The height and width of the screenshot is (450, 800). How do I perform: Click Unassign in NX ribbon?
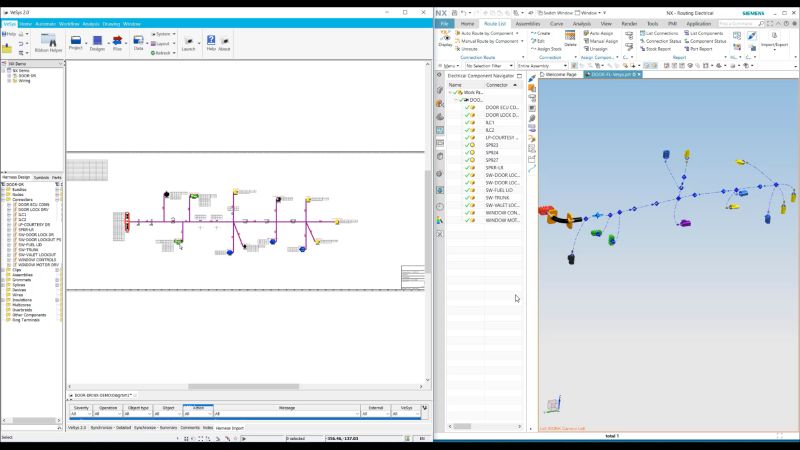click(595, 49)
